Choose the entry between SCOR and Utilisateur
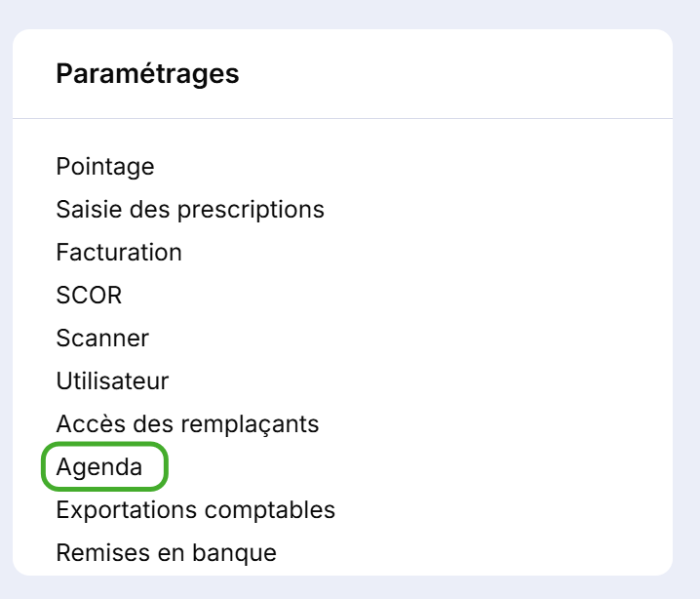This screenshot has height=599, width=700. coord(102,339)
